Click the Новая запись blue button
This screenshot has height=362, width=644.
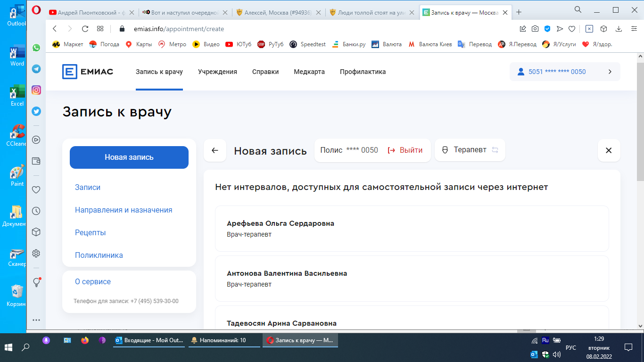pos(129,157)
